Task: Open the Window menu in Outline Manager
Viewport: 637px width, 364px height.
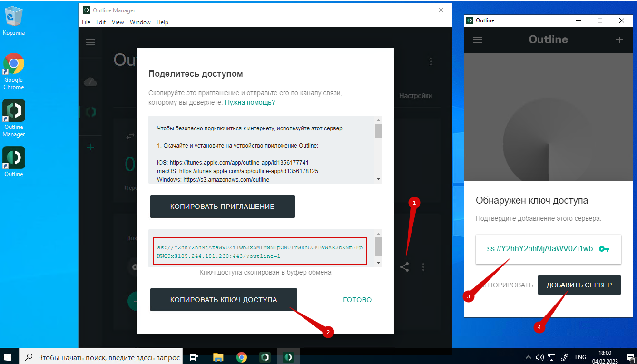Action: pyautogui.click(x=140, y=22)
